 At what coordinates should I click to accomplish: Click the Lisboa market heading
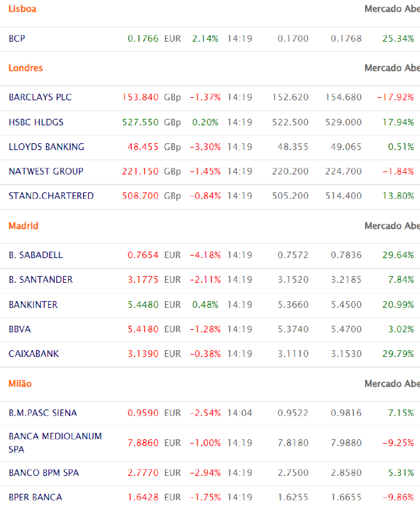point(22,9)
